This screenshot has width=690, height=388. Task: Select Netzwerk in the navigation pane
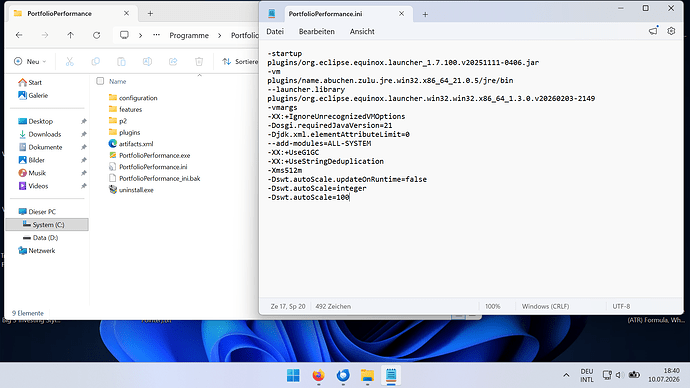(37, 251)
